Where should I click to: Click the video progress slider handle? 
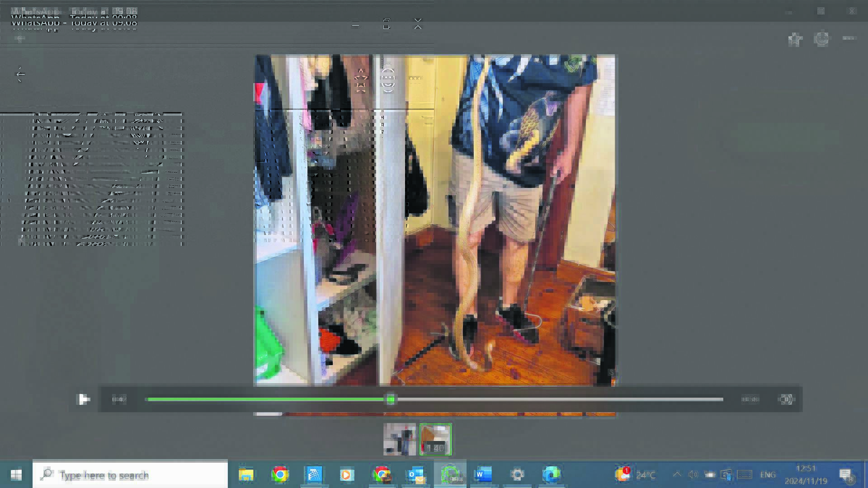point(391,399)
